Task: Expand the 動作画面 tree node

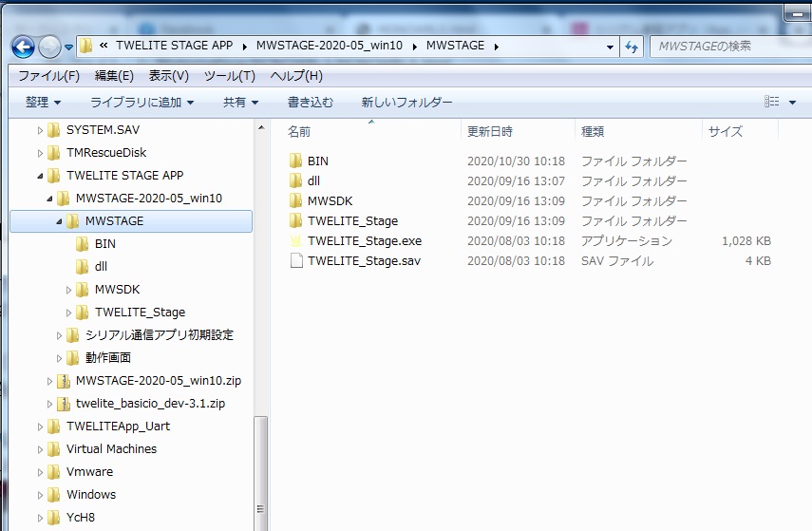Action: point(59,358)
